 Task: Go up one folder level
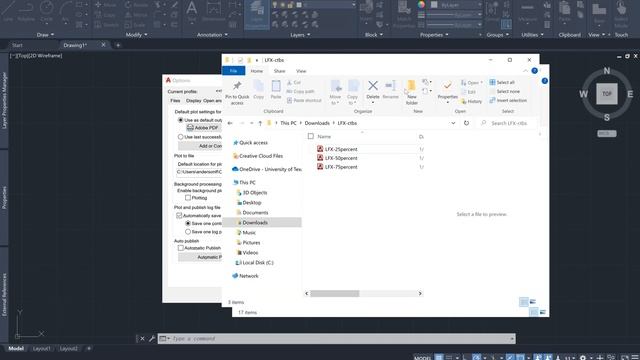point(260,123)
